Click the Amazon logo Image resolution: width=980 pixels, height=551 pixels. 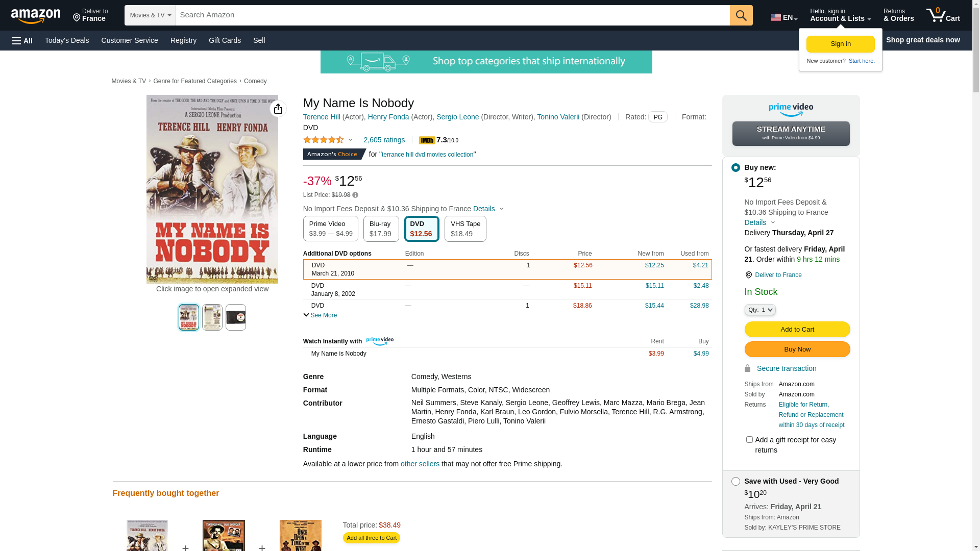(36, 16)
